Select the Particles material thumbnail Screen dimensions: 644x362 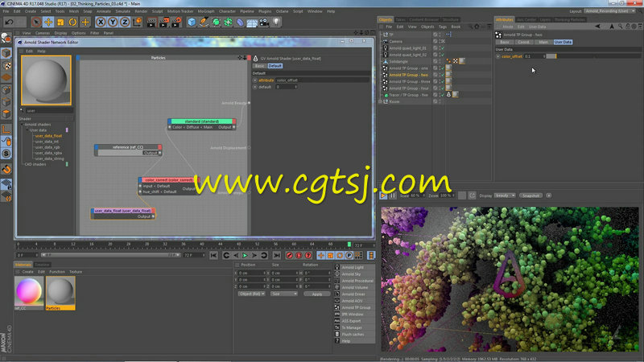(x=60, y=293)
